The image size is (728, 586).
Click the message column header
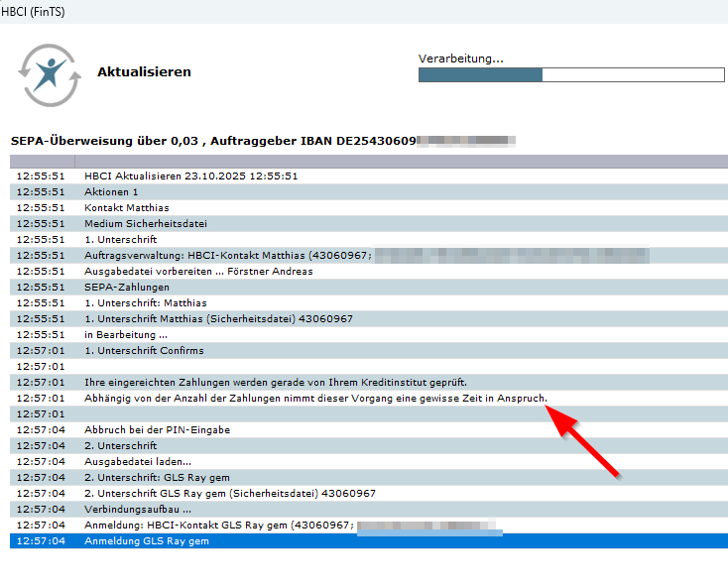397,161
